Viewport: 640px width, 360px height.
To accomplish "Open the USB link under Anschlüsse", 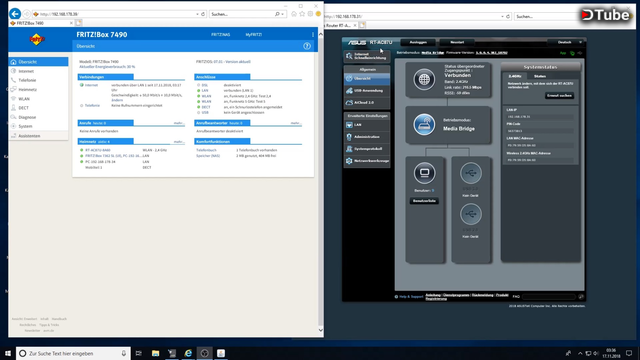I will 205,112.
